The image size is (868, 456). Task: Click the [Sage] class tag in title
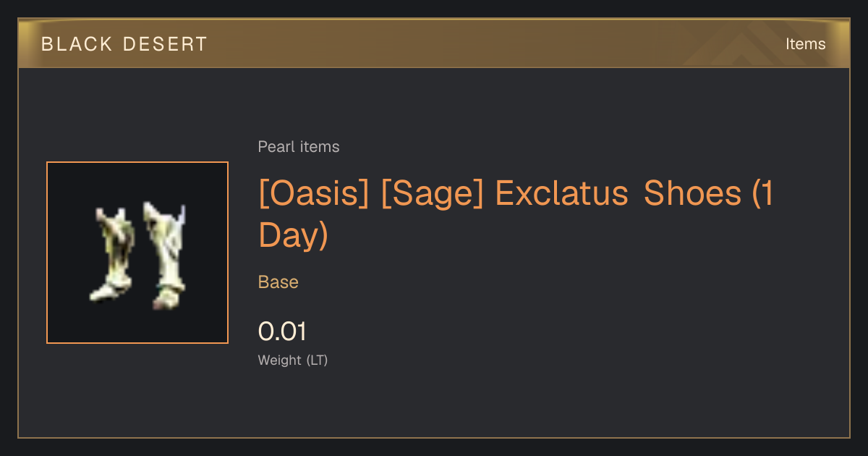click(x=432, y=194)
